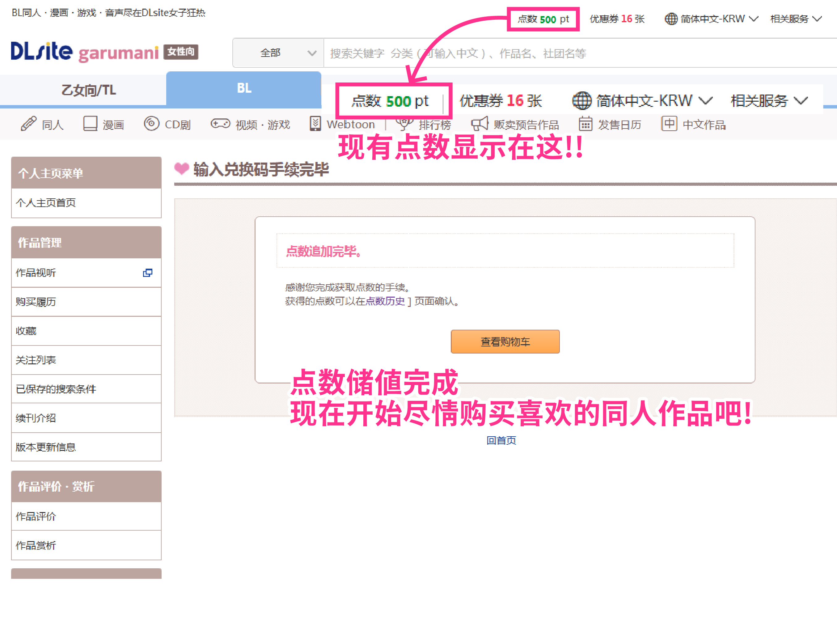
Task: Open the 点数历史 points history link
Action: (x=385, y=302)
